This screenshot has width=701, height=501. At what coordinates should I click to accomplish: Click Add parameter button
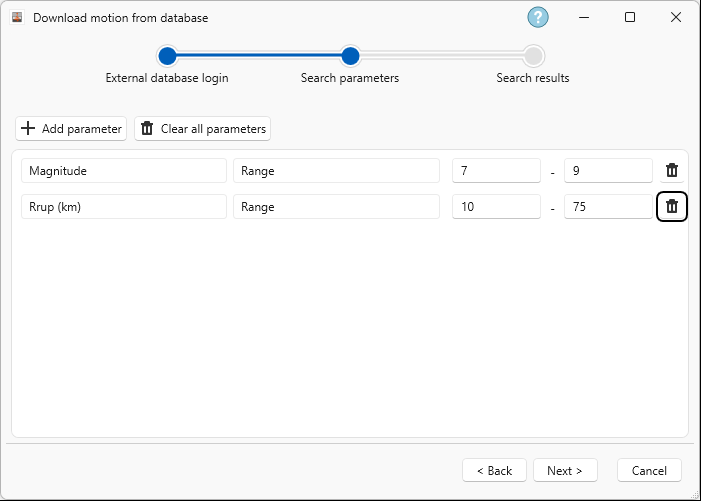[x=71, y=129]
